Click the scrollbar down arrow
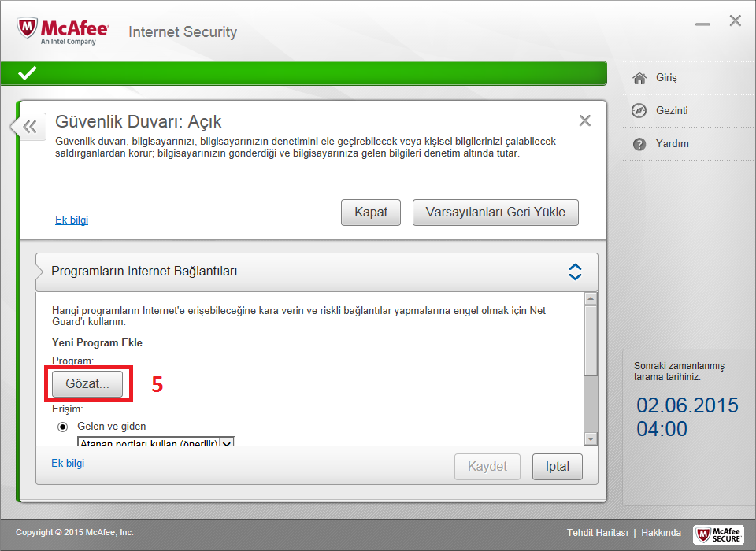Screen dimensions: 756x551 coord(591,438)
